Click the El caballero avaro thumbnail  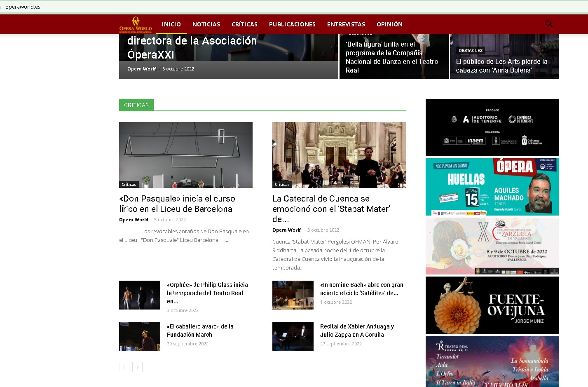[140, 337]
